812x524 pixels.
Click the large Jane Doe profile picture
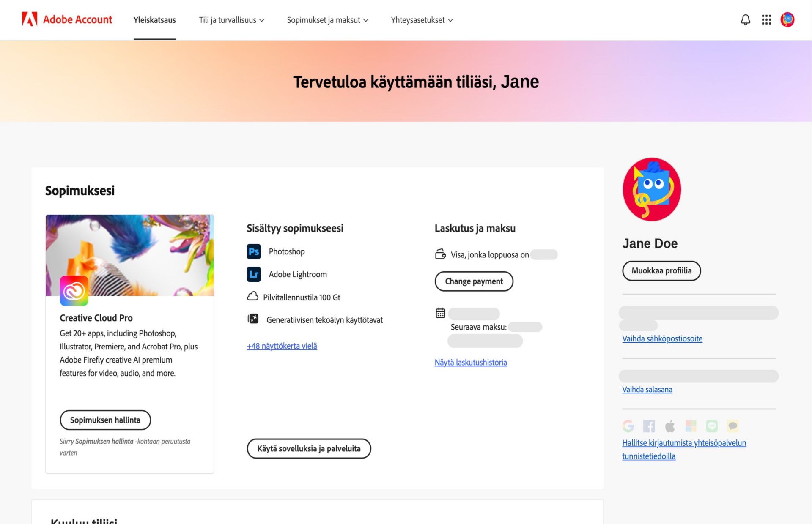pos(652,189)
